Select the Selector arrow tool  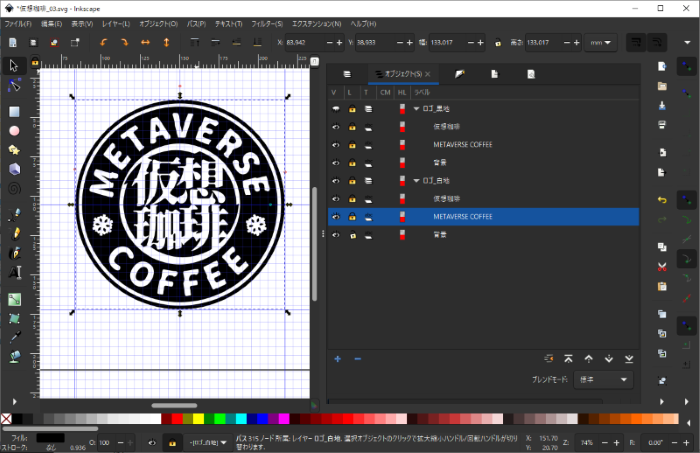(x=14, y=66)
